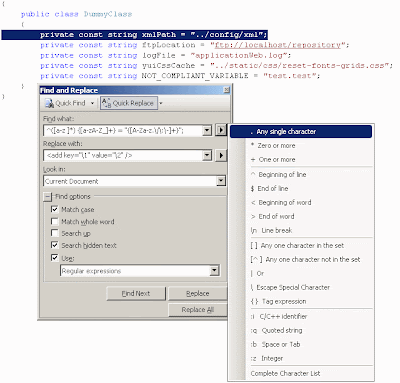Expand the Find what history dropdown
400x383 pixels.
tap(207, 130)
